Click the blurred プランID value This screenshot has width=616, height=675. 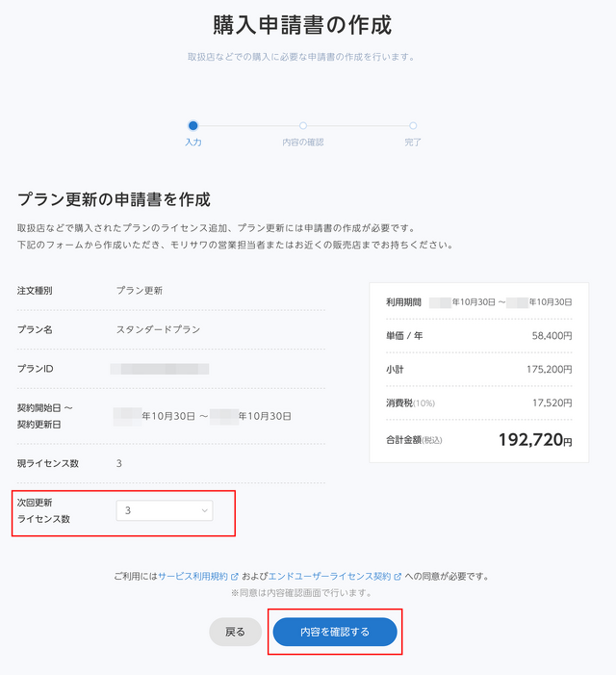(160, 368)
